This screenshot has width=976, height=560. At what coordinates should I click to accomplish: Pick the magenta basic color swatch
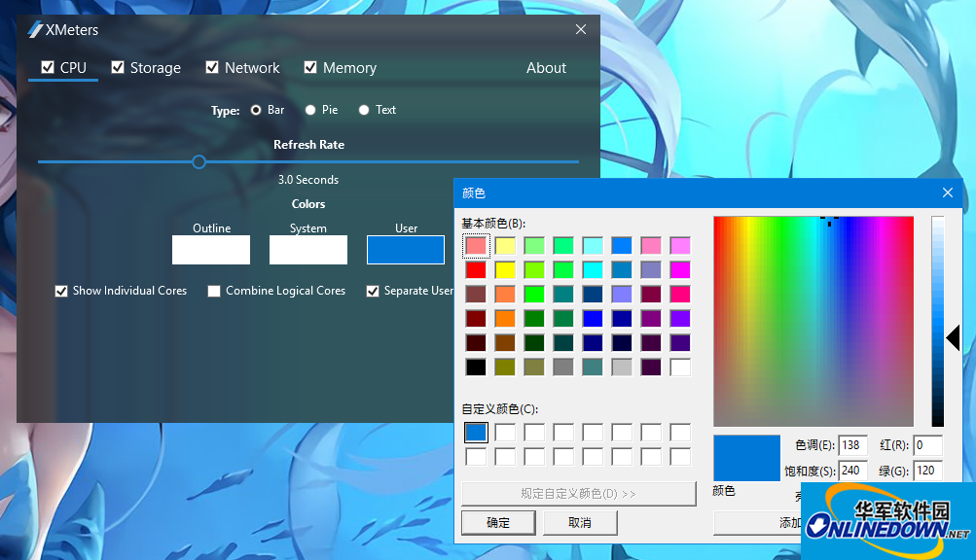[680, 270]
